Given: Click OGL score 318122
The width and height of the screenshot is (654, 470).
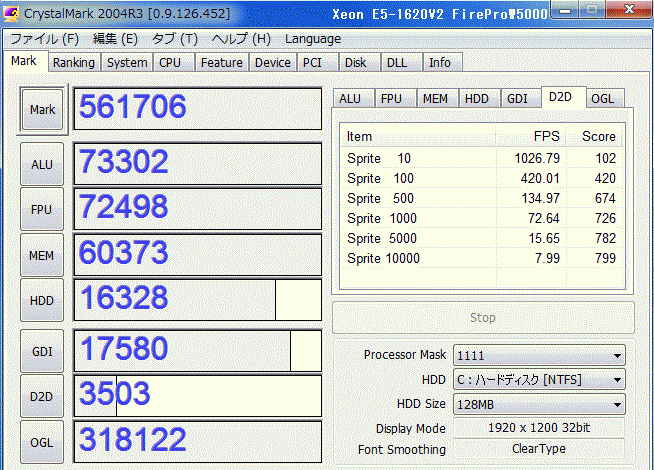Looking at the screenshot, I should (198, 442).
